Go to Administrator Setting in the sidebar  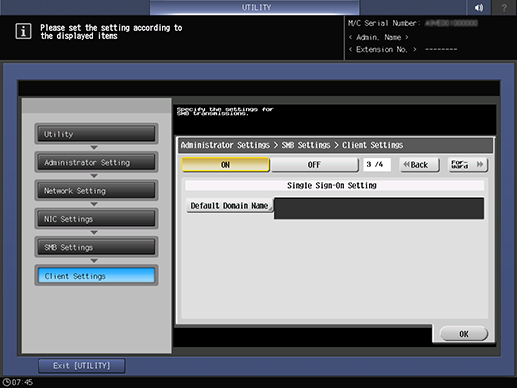pyautogui.click(x=96, y=162)
